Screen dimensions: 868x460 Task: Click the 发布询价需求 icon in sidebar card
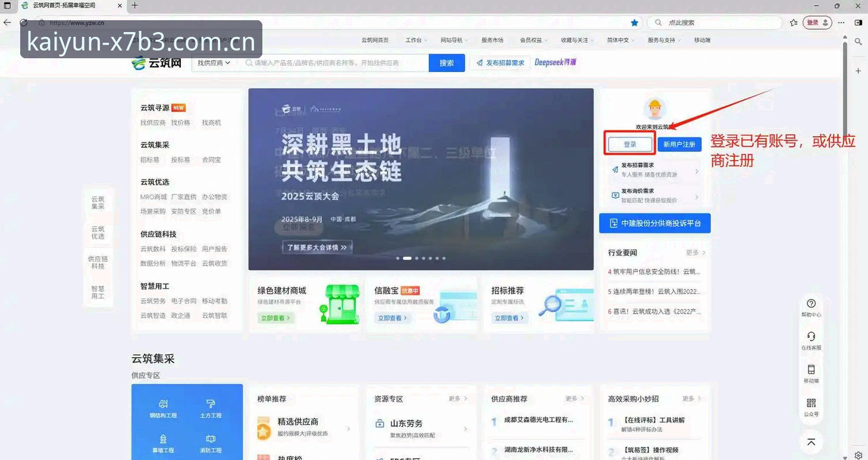[x=615, y=195]
